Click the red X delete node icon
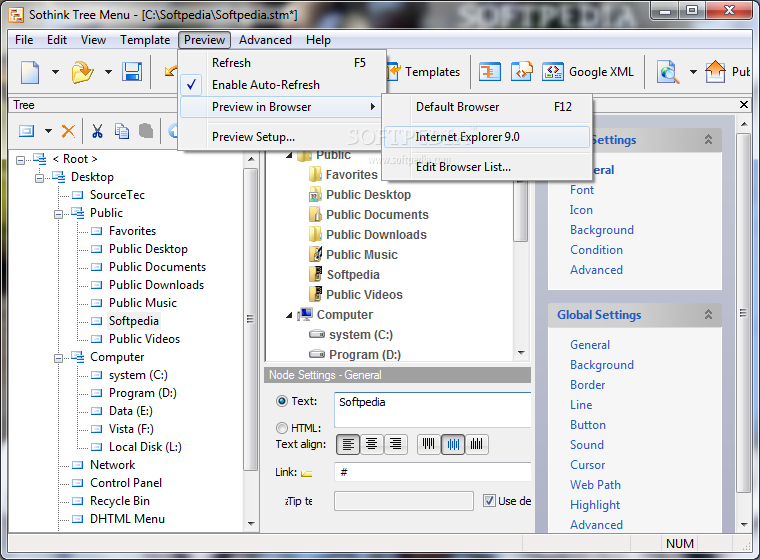The image size is (760, 560). click(x=68, y=131)
